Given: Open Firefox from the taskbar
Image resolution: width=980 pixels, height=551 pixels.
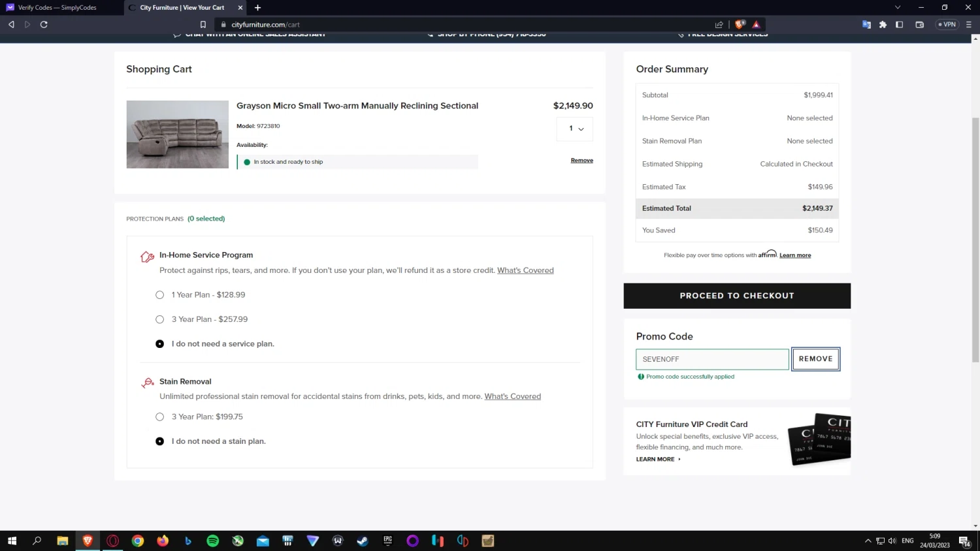Looking at the screenshot, I should point(163,541).
